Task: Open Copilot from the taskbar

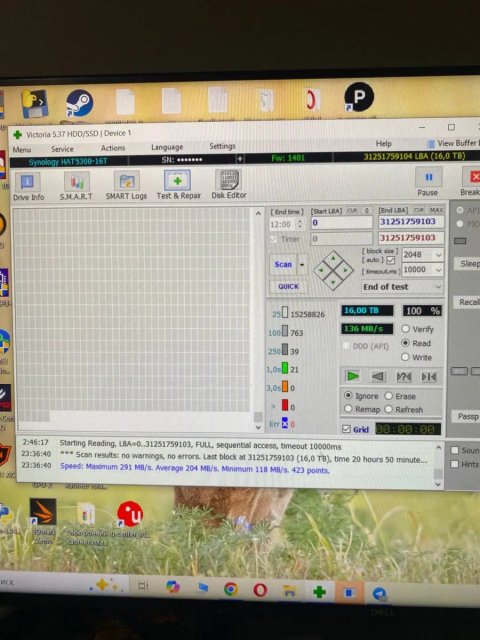Action: (x=173, y=587)
